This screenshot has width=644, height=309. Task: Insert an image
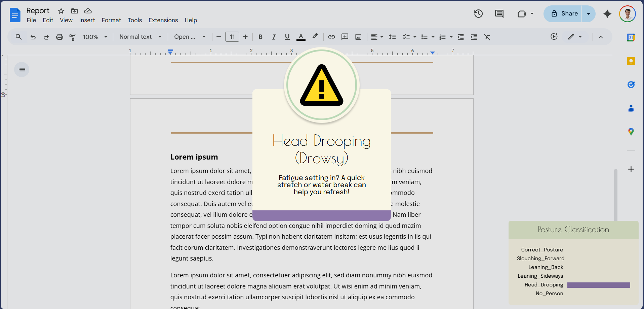358,37
